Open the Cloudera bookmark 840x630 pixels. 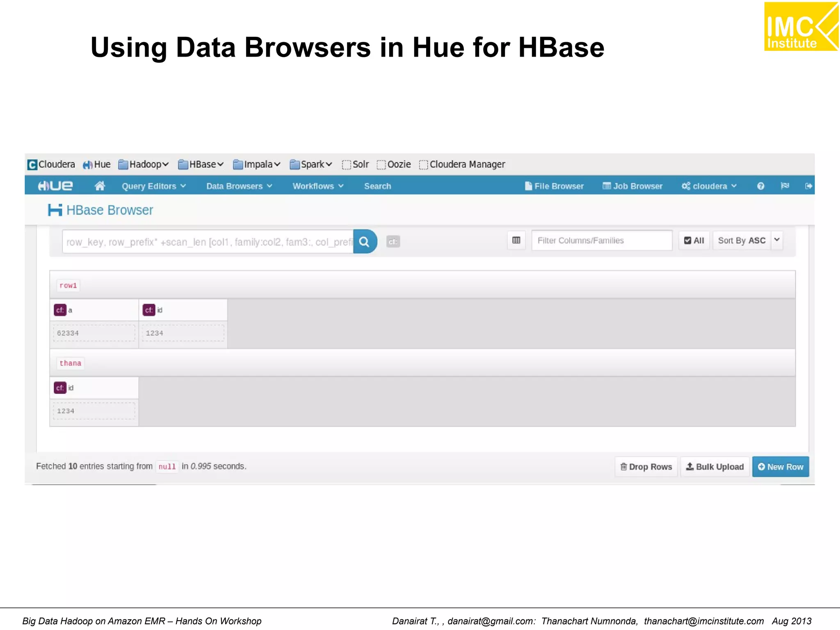click(51, 164)
